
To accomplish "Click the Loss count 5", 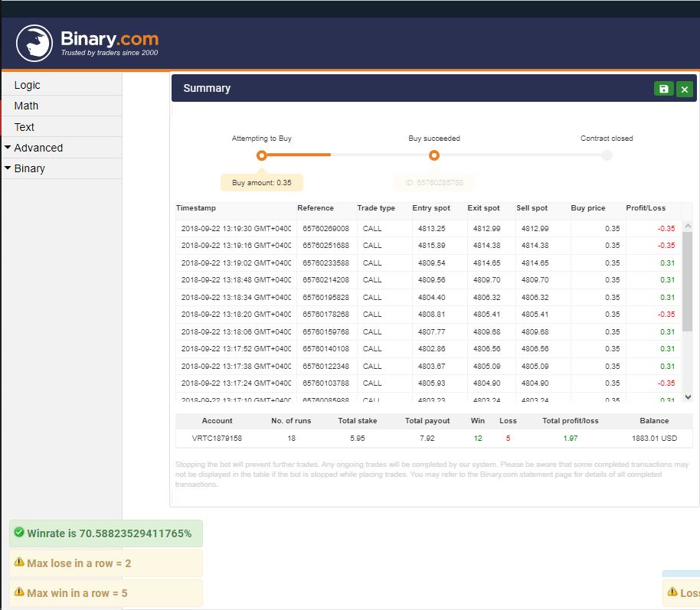I will (508, 439).
